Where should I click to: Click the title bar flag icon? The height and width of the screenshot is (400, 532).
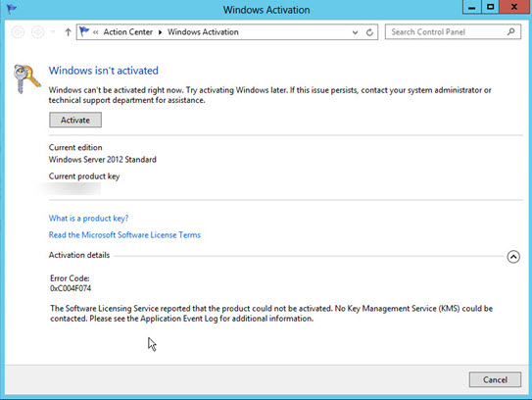[12, 9]
